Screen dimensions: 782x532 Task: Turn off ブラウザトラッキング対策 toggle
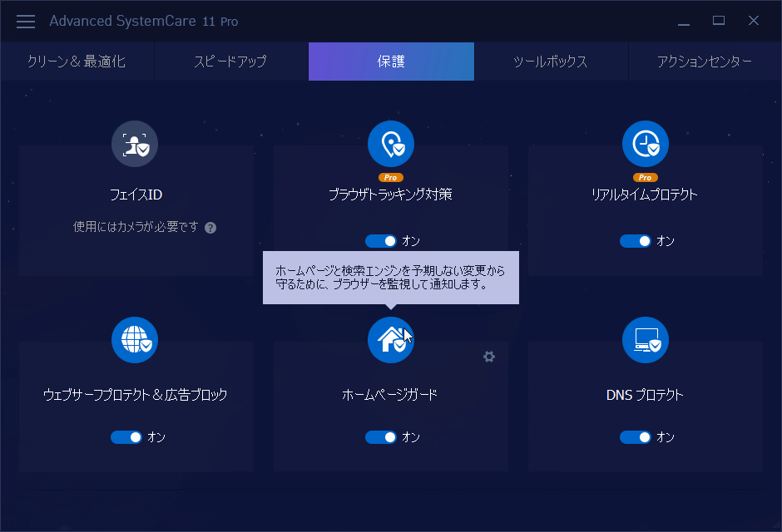pos(381,241)
